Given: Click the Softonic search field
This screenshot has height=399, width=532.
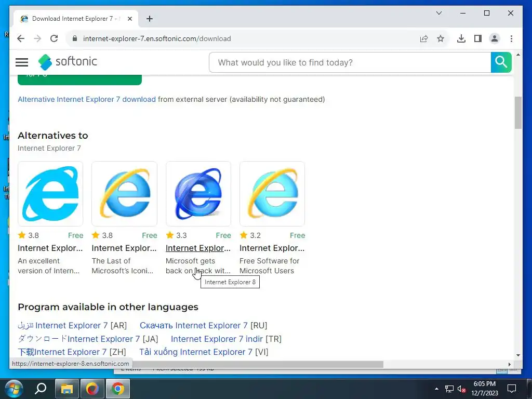Looking at the screenshot, I should (x=350, y=62).
